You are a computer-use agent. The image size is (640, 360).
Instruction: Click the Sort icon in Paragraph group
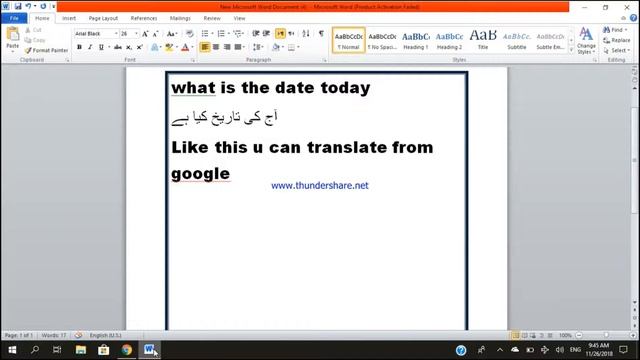(306, 33)
